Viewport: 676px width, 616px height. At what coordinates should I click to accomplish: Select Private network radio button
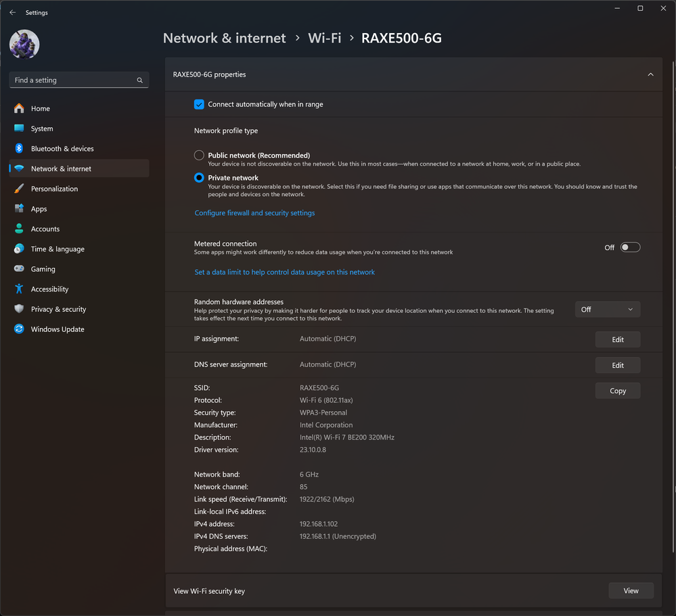[199, 177]
